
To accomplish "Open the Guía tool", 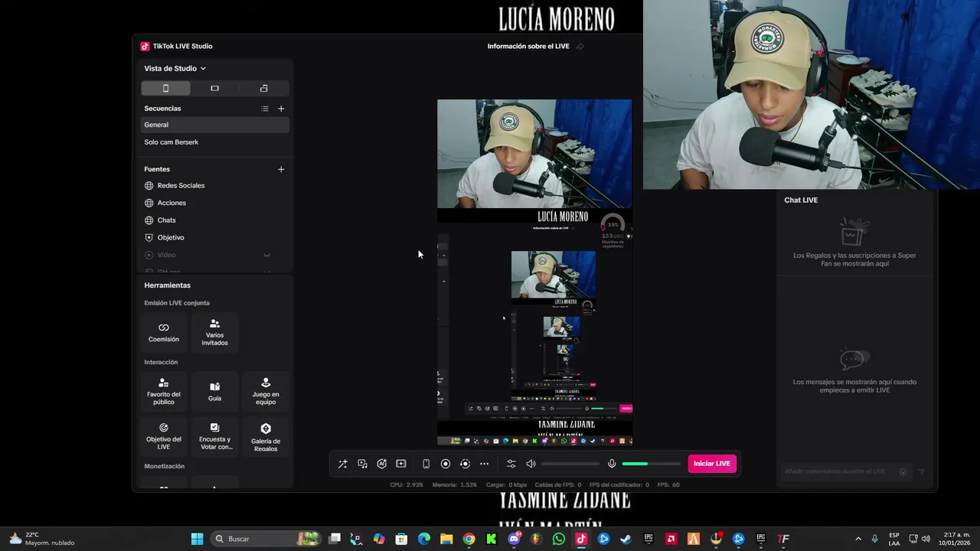I will (214, 391).
